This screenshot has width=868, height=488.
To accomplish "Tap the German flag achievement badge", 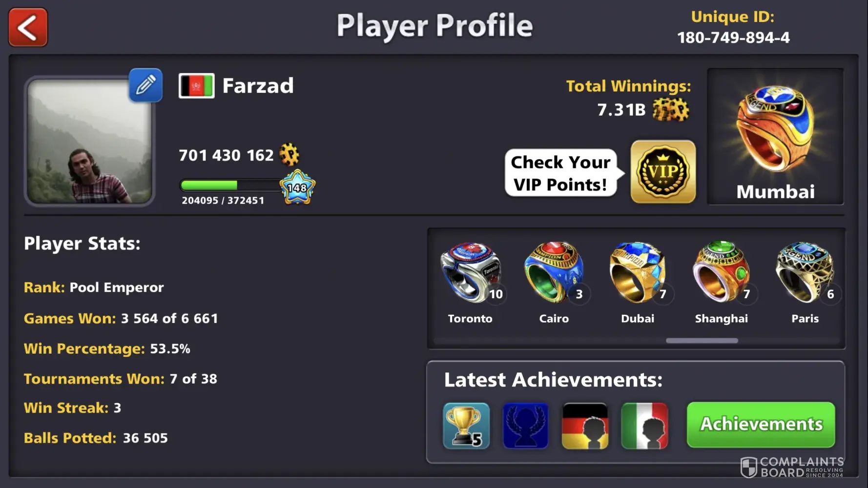I will (x=585, y=426).
